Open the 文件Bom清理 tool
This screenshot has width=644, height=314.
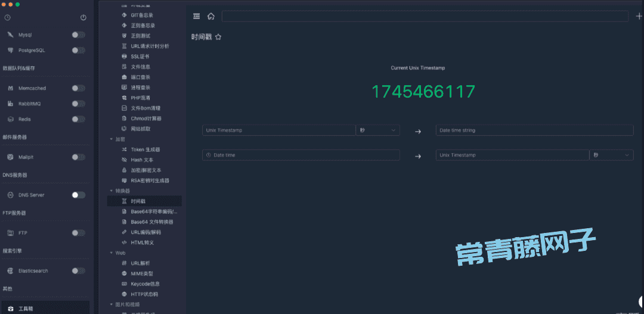(144, 108)
